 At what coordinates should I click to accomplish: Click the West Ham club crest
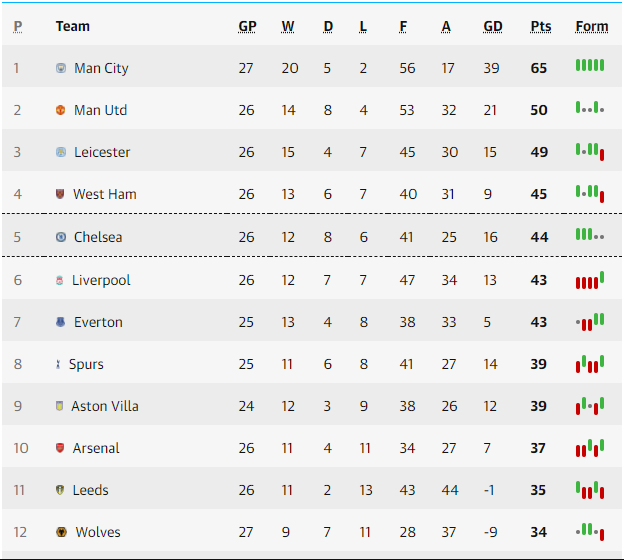click(60, 194)
